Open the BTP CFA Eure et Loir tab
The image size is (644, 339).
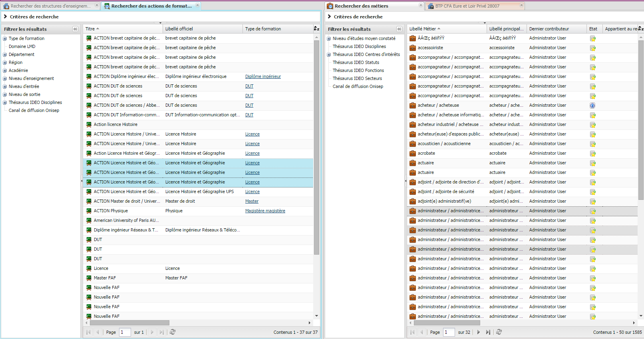[467, 6]
